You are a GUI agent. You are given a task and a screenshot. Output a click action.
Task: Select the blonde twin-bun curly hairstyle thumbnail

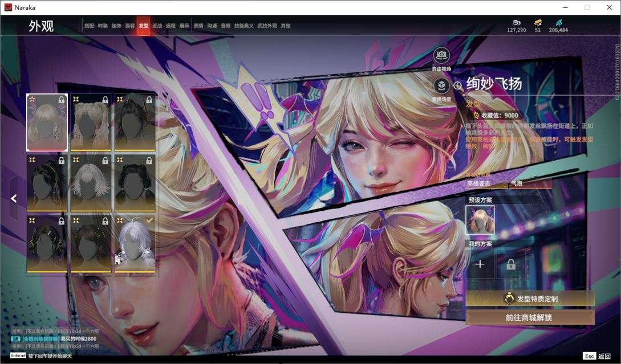tap(91, 122)
